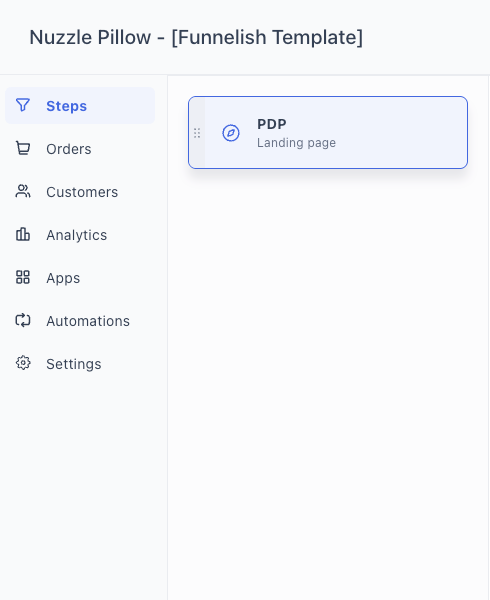Click the four-squares grid icon for Apps

click(x=23, y=277)
